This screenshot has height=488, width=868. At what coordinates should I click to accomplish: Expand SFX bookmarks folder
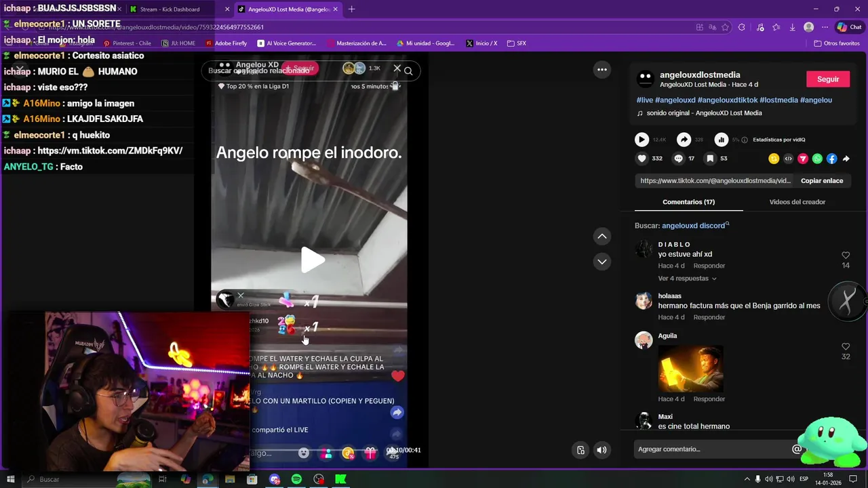517,43
